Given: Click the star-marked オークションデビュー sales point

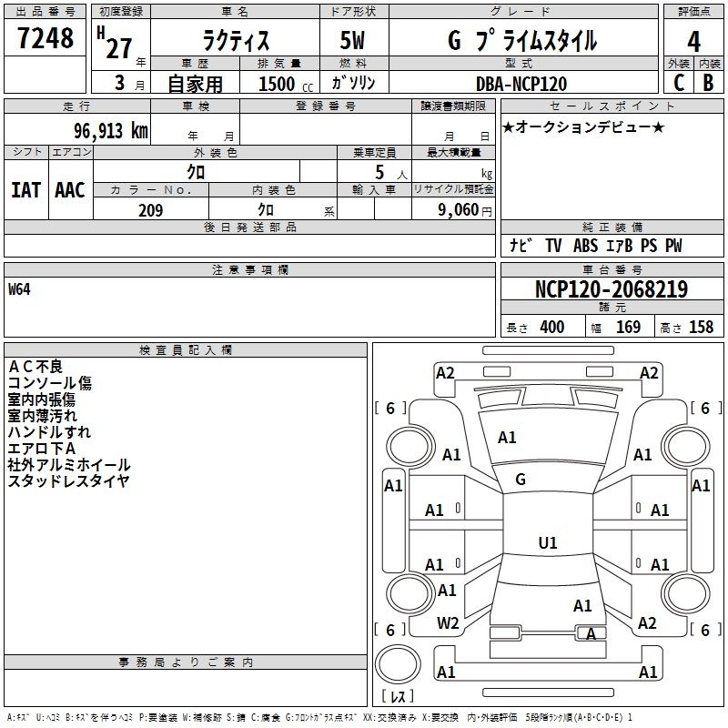Looking at the screenshot, I should click(583, 127).
